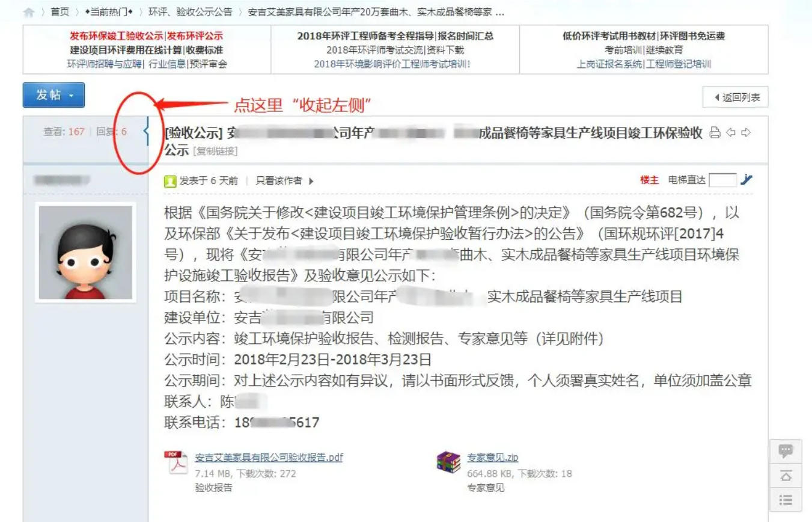Open 当前热门 breadcrumb item

pyautogui.click(x=108, y=12)
